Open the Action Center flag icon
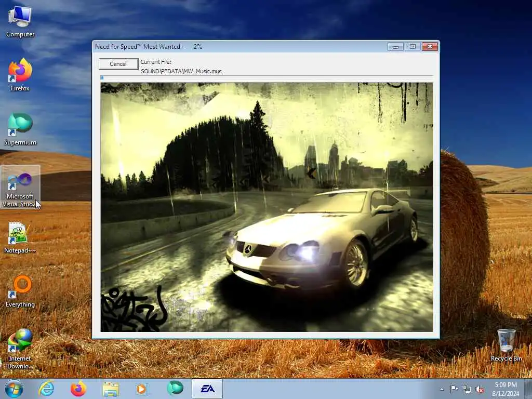This screenshot has height=399, width=532. [x=454, y=389]
